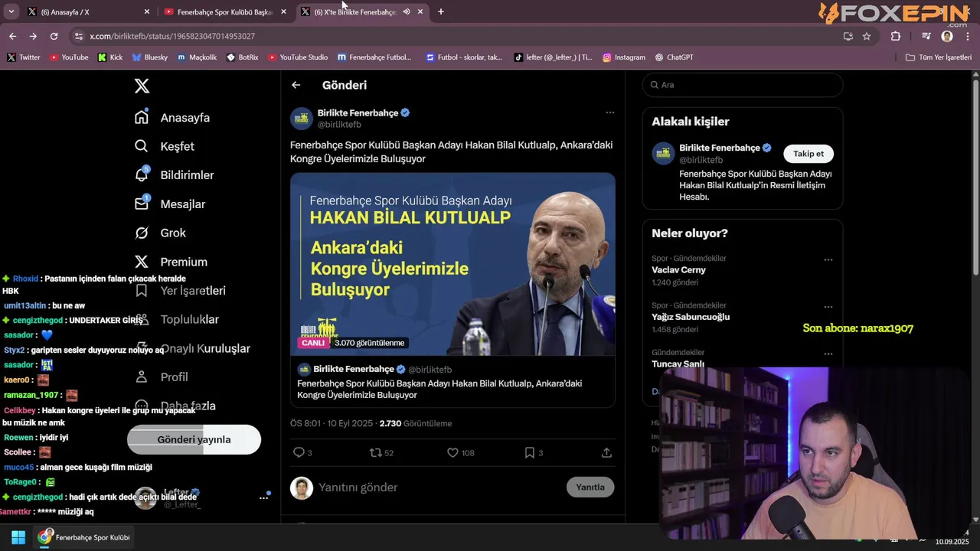Click the share icon under the post
Screen dimensions: 980x551
606,452
